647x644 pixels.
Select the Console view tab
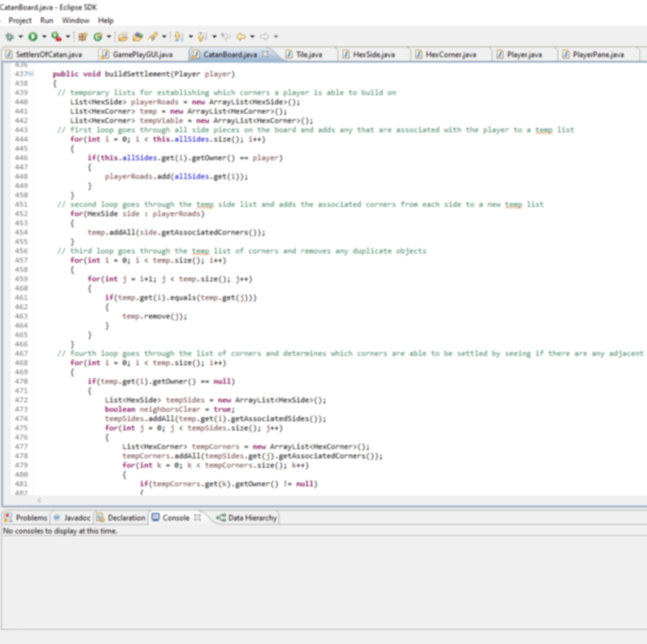coord(175,518)
